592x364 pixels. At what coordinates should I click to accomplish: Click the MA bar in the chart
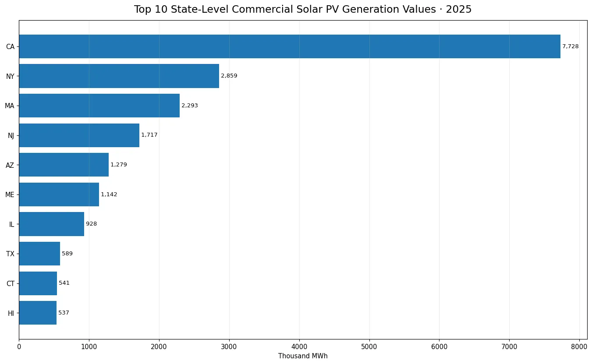tap(99, 106)
